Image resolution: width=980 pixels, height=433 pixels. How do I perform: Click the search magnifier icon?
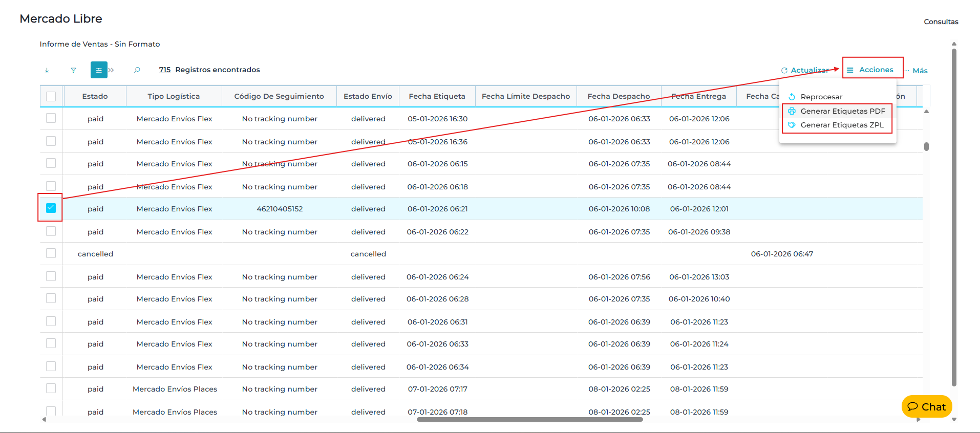pos(137,70)
